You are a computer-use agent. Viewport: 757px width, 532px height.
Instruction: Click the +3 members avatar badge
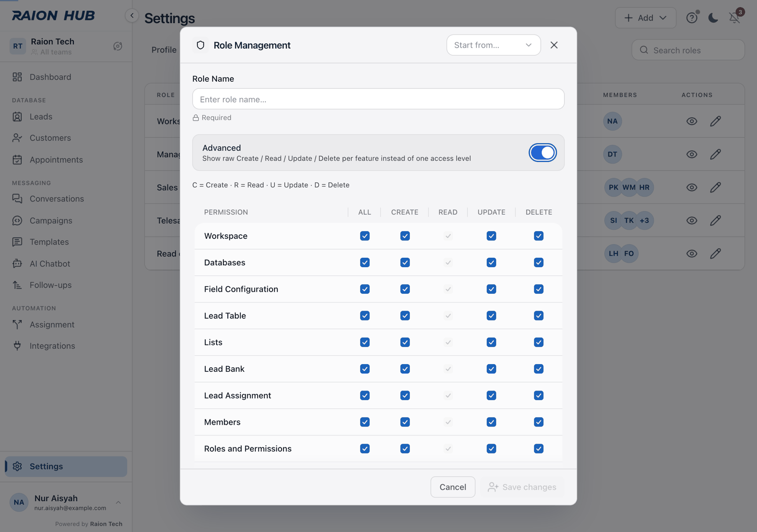click(644, 220)
